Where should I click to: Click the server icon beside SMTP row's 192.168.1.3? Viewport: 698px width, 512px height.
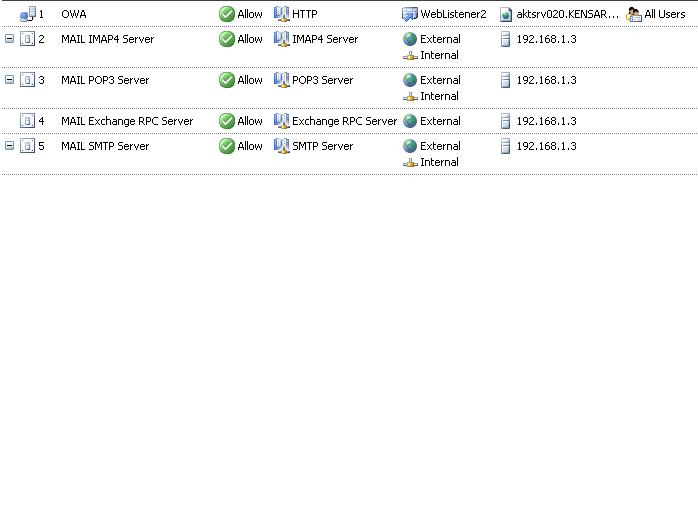coord(505,146)
